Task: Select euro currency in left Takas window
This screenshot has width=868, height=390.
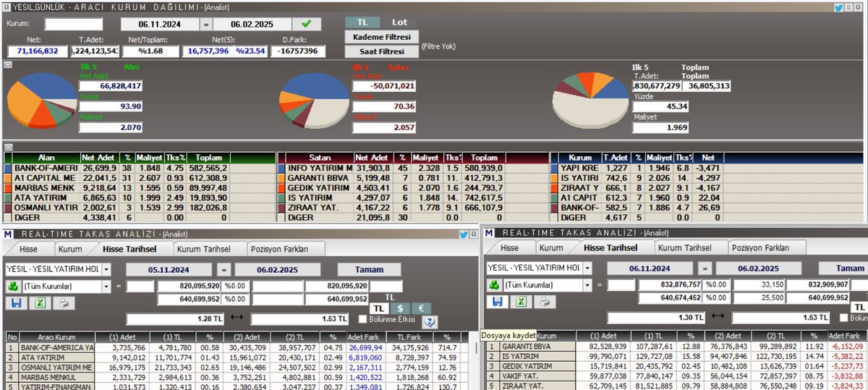Action: point(420,308)
